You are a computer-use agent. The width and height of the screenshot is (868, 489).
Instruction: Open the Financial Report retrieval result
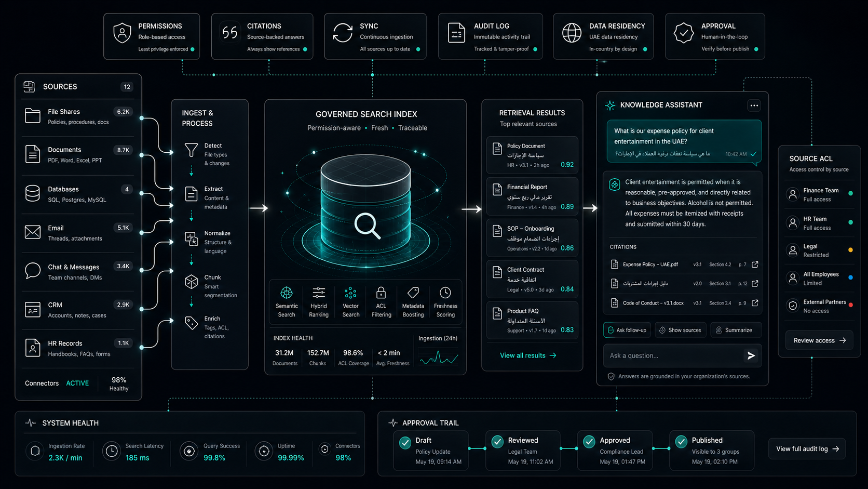tap(532, 196)
